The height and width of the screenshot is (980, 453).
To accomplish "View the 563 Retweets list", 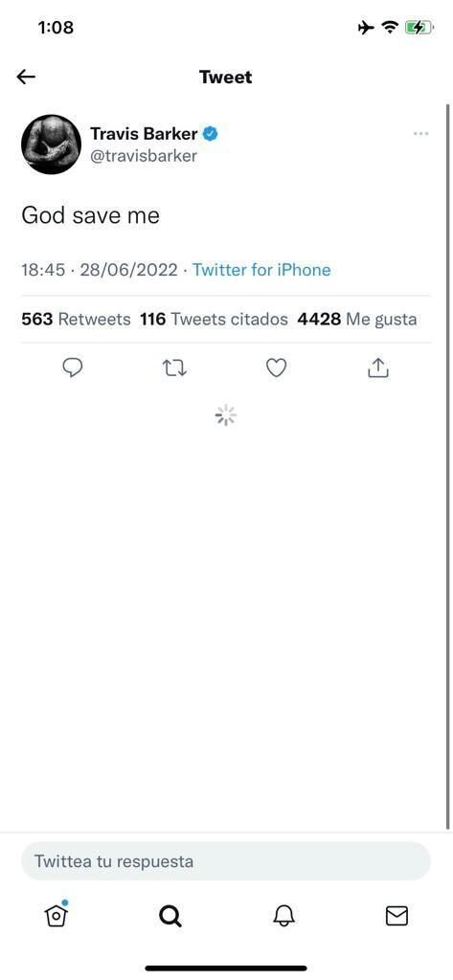I will 76,320.
